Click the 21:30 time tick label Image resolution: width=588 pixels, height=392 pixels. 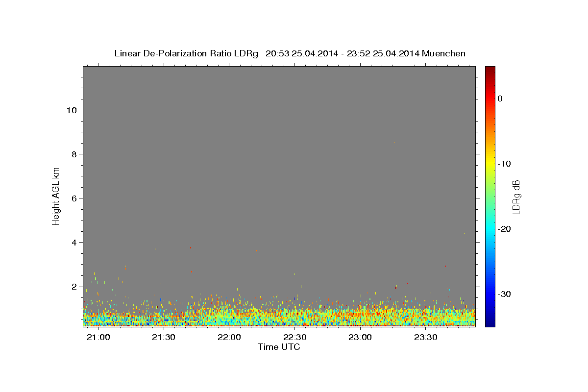click(x=164, y=337)
